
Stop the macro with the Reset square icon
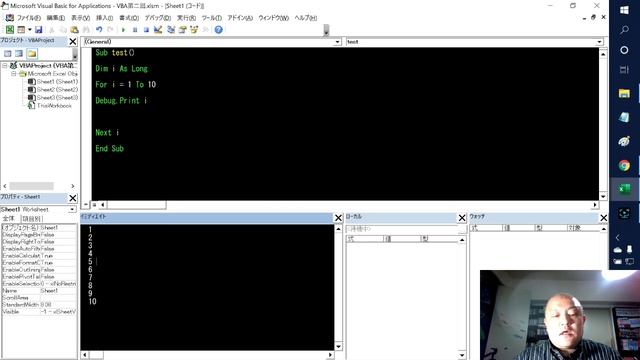[x=146, y=29]
